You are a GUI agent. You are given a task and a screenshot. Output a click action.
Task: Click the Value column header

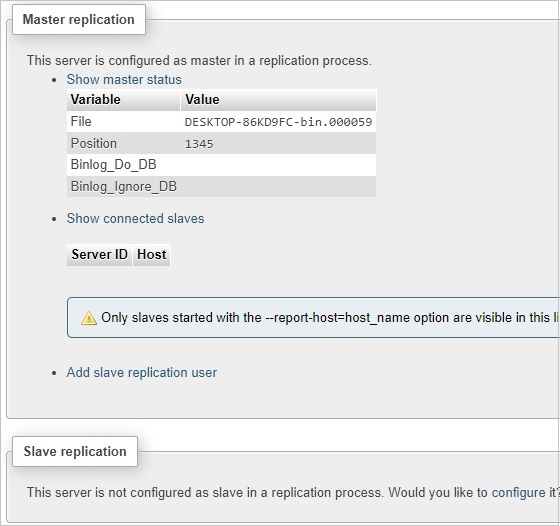pyautogui.click(x=279, y=100)
